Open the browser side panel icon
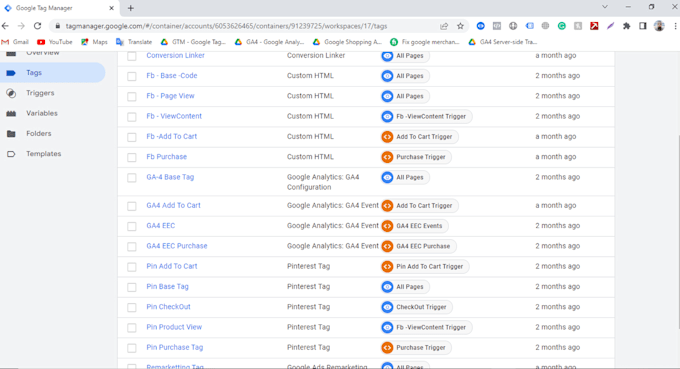680x369 pixels. click(x=643, y=26)
